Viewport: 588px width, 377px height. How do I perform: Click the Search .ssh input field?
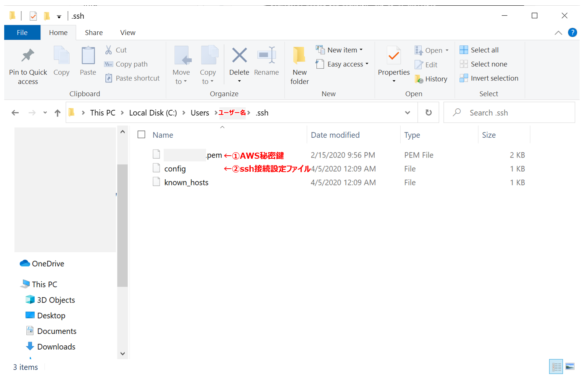[509, 113]
